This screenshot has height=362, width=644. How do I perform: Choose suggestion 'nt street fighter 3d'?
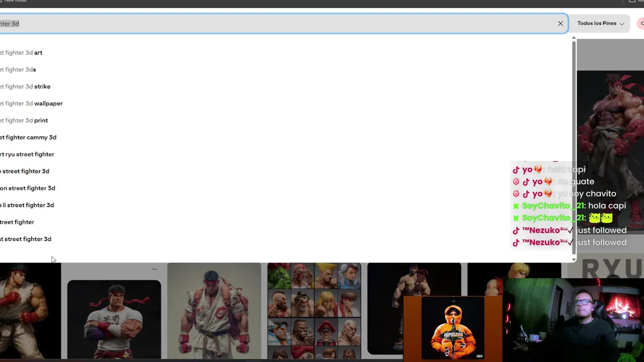26,239
